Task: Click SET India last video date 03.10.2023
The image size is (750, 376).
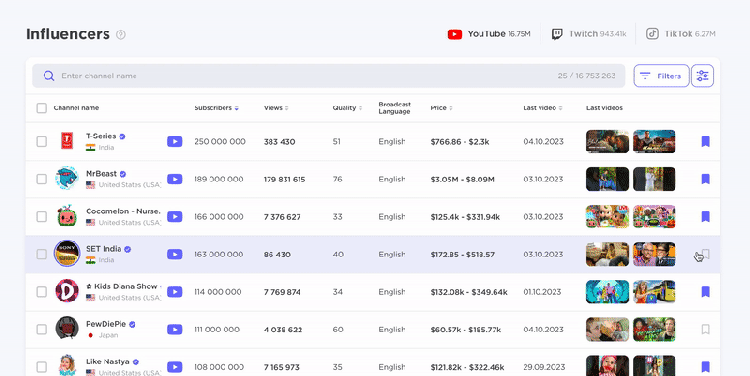Action: click(543, 254)
